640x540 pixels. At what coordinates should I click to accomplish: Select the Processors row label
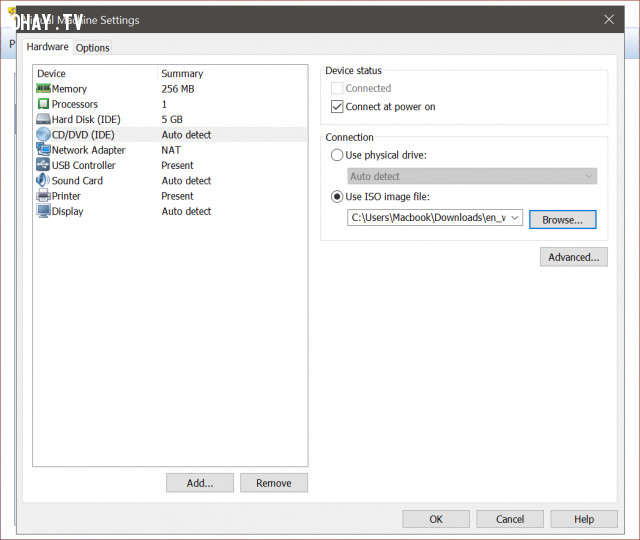[x=75, y=104]
